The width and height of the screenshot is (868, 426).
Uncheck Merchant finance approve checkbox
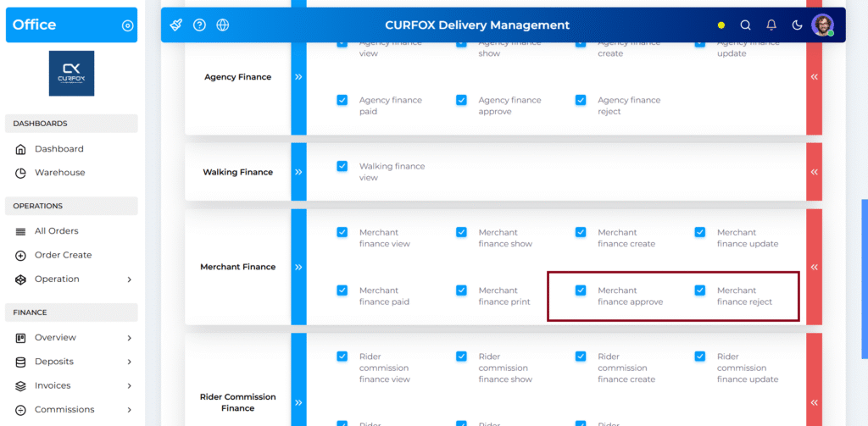click(x=581, y=290)
